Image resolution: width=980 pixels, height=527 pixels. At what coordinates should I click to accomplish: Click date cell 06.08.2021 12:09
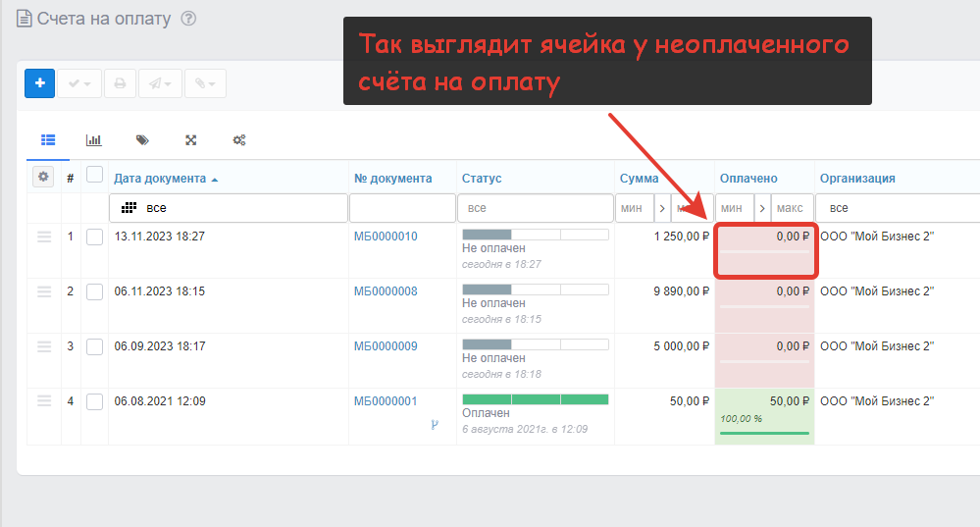click(x=159, y=401)
